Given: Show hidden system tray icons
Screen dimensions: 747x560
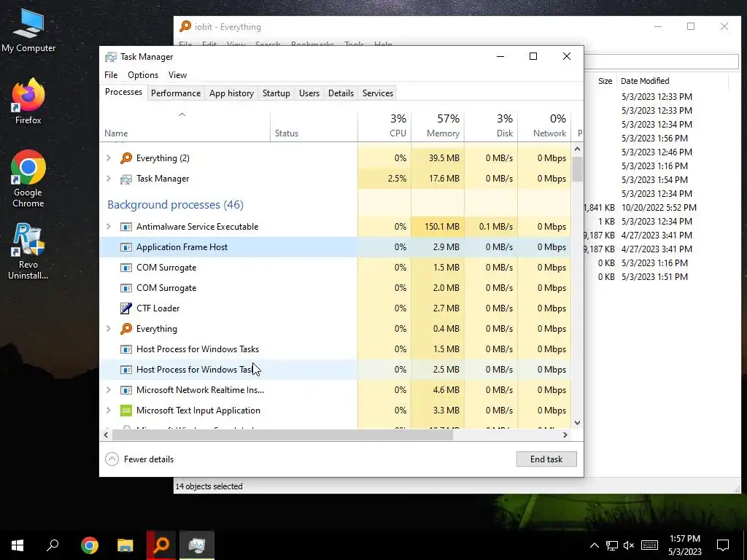Looking at the screenshot, I should (x=594, y=545).
